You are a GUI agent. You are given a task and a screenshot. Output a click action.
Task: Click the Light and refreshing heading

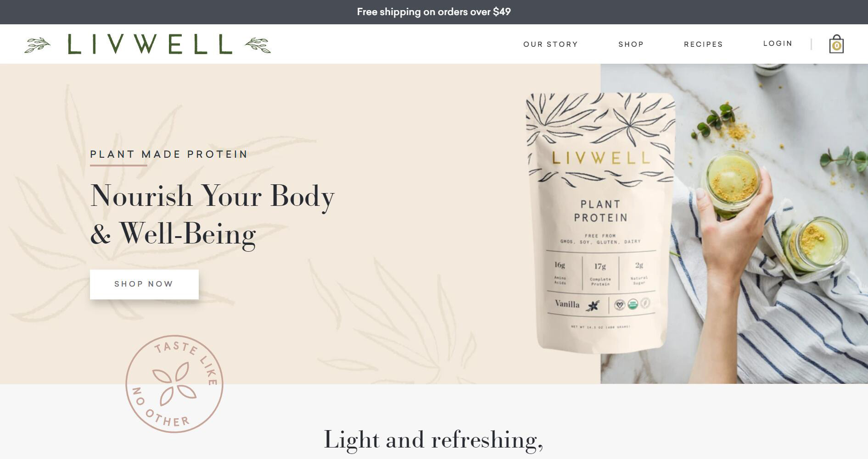434,440
